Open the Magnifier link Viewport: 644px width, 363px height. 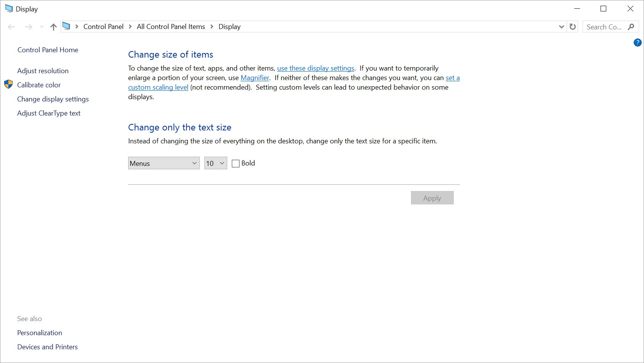click(x=255, y=78)
